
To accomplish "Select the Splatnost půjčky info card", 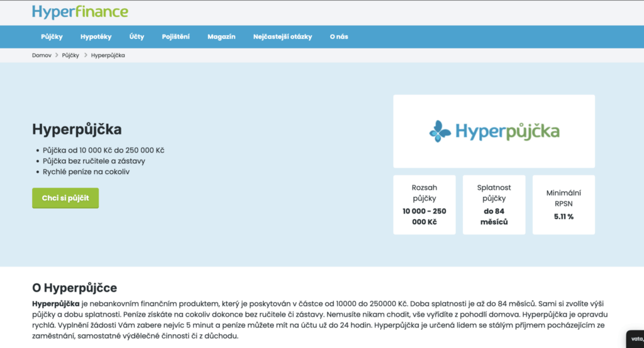I will (494, 205).
